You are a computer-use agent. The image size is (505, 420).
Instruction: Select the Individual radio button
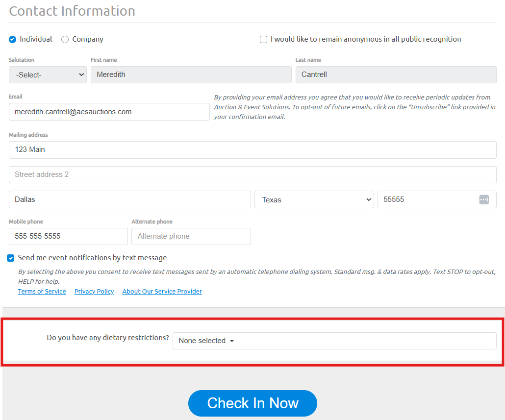click(x=13, y=39)
